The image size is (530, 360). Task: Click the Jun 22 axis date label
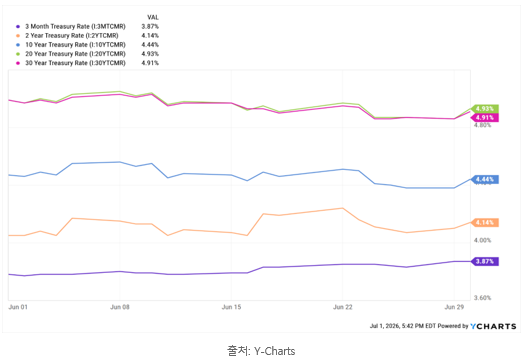pyautogui.click(x=342, y=307)
